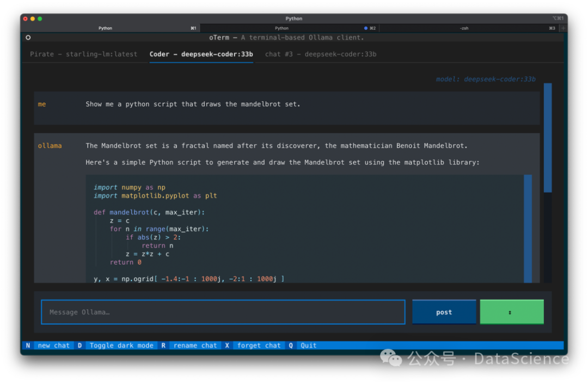Click the D shortcut badge before Toggle dark mode
588x382 pixels.
[79, 345]
